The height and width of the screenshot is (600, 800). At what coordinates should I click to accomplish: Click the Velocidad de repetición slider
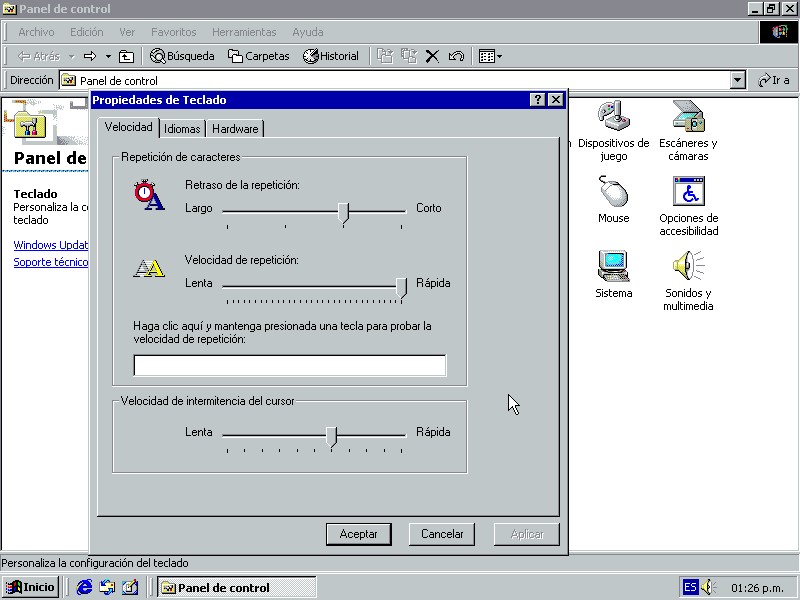click(402, 287)
